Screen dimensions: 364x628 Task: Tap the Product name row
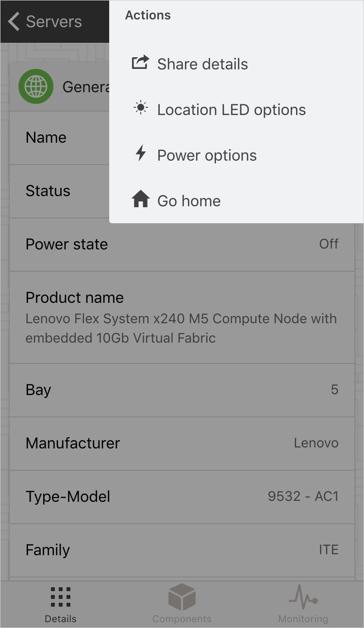(182, 317)
